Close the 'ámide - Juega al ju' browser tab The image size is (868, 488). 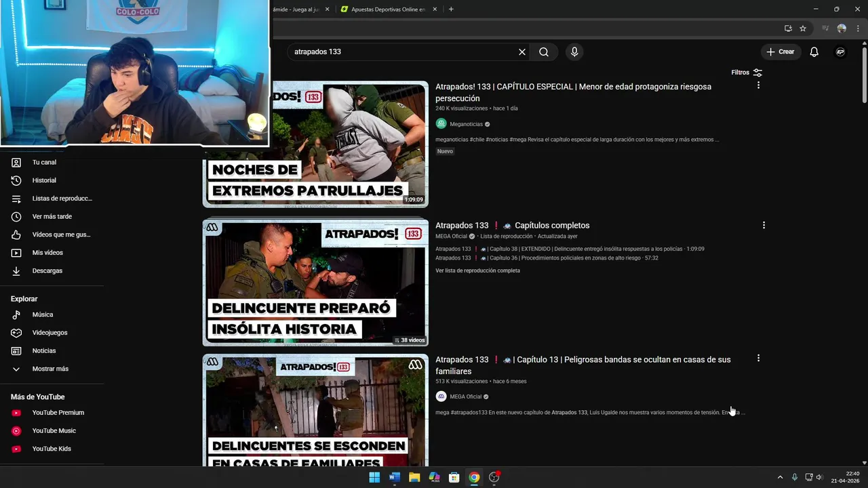pos(328,9)
